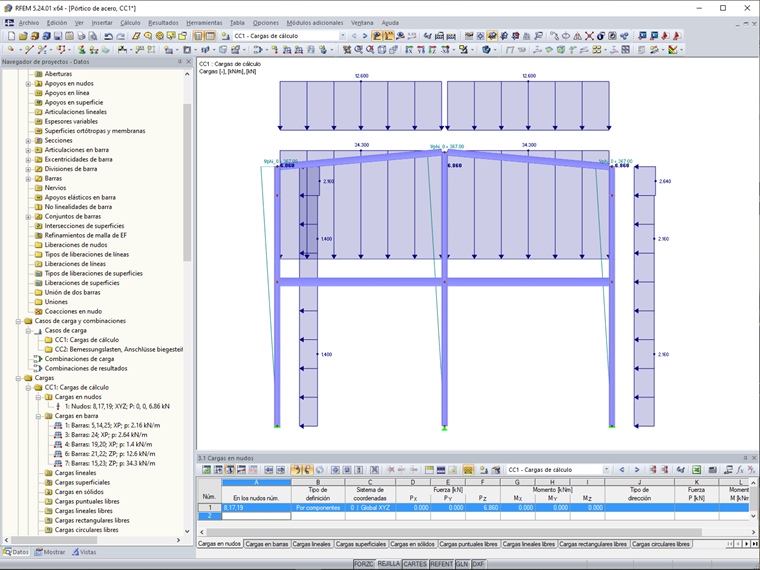Image resolution: width=760 pixels, height=570 pixels.
Task: Click the navigator vertical scrollbar thumb
Action: [x=187, y=182]
